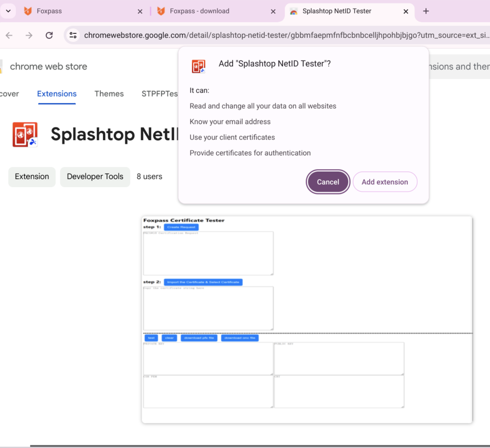
Task: Open the Foxpass Certificate Tester screenshot
Action: tap(307, 320)
